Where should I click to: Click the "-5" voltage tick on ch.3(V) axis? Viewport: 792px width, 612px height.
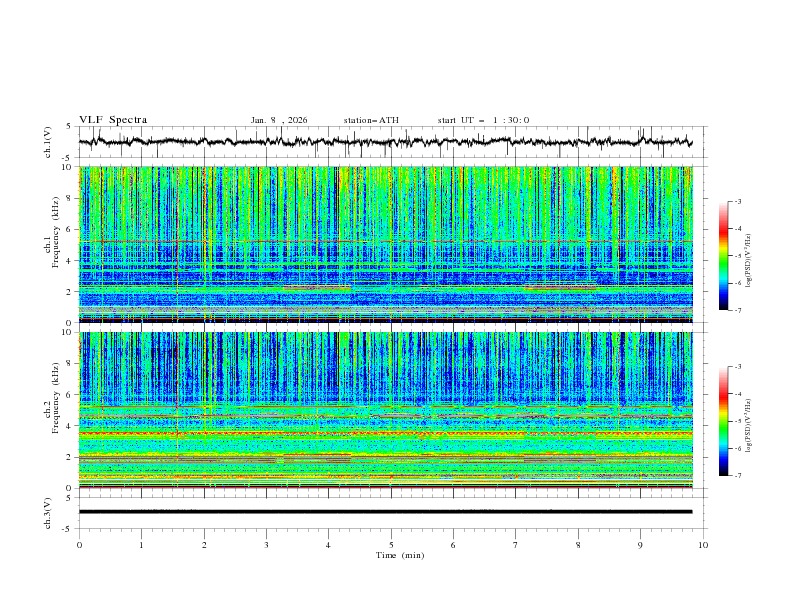68,529
